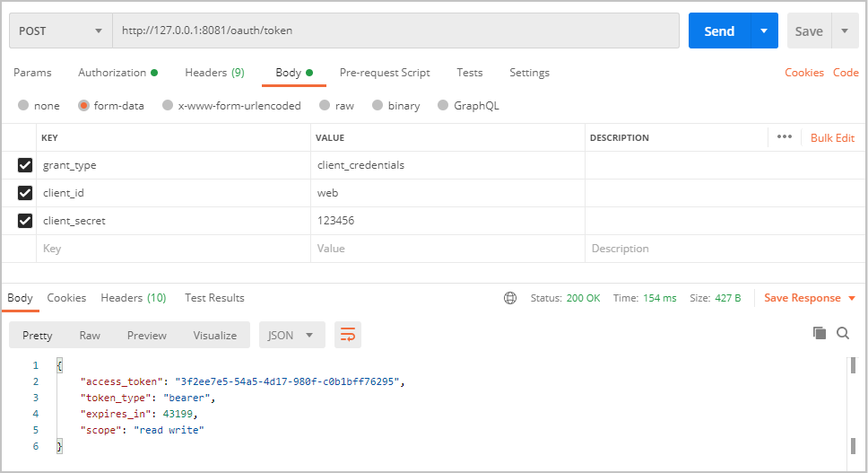Open the Pre-request Script tab

click(x=385, y=73)
